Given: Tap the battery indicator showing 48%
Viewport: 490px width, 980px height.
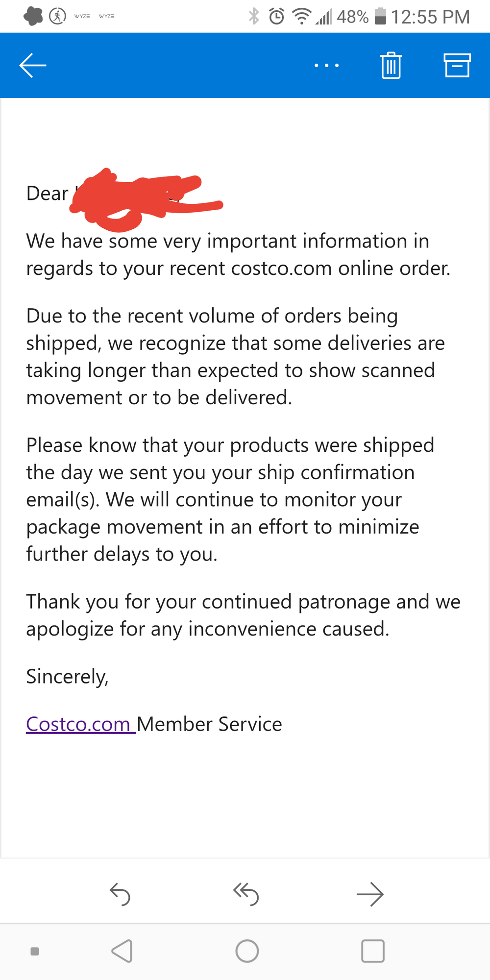Looking at the screenshot, I should [380, 17].
